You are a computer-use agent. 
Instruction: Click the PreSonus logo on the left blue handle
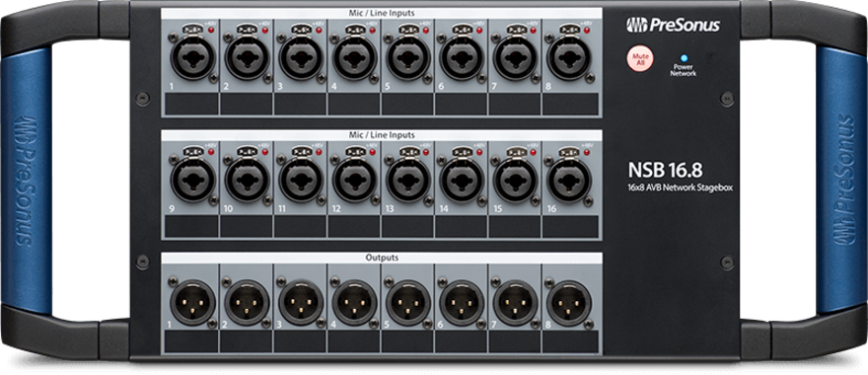click(26, 182)
